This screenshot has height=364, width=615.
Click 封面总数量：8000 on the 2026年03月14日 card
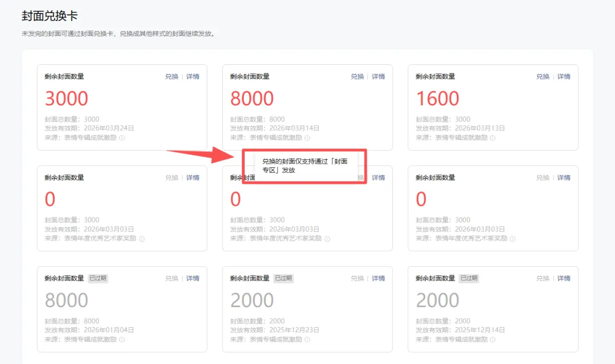pyautogui.click(x=257, y=119)
